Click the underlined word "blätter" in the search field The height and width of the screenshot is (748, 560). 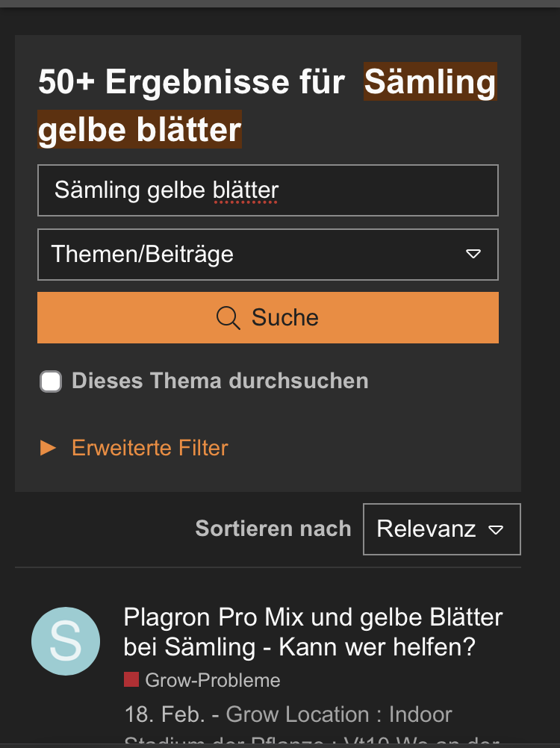(246, 190)
